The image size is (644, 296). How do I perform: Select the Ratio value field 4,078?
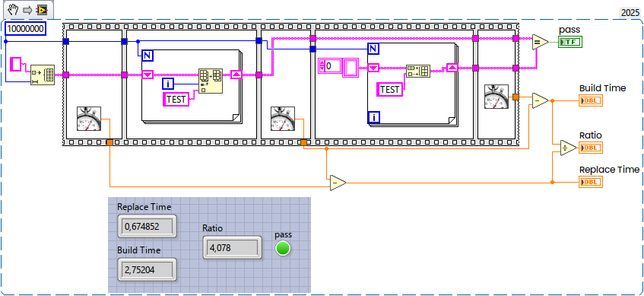tap(232, 247)
